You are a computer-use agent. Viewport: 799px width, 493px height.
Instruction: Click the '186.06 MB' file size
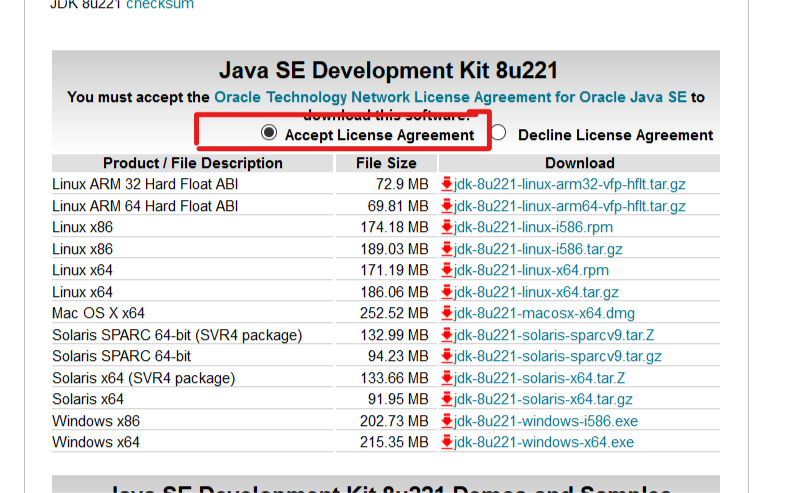394,292
